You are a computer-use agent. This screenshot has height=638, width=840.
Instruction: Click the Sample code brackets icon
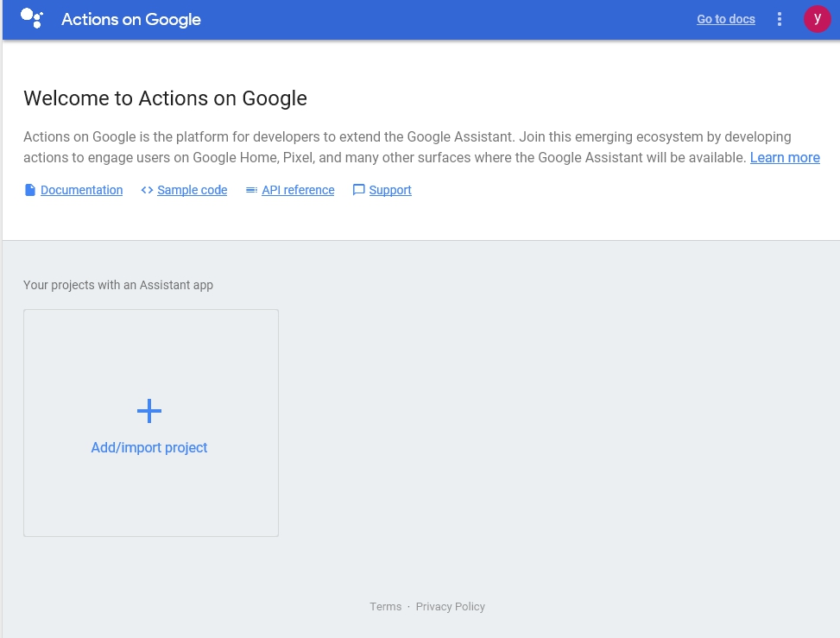(x=147, y=190)
